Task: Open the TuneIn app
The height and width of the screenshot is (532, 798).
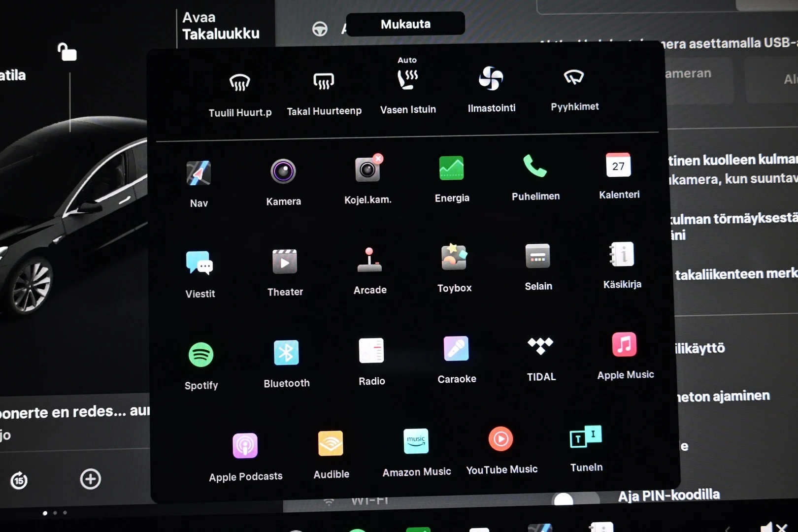Action: (x=586, y=436)
